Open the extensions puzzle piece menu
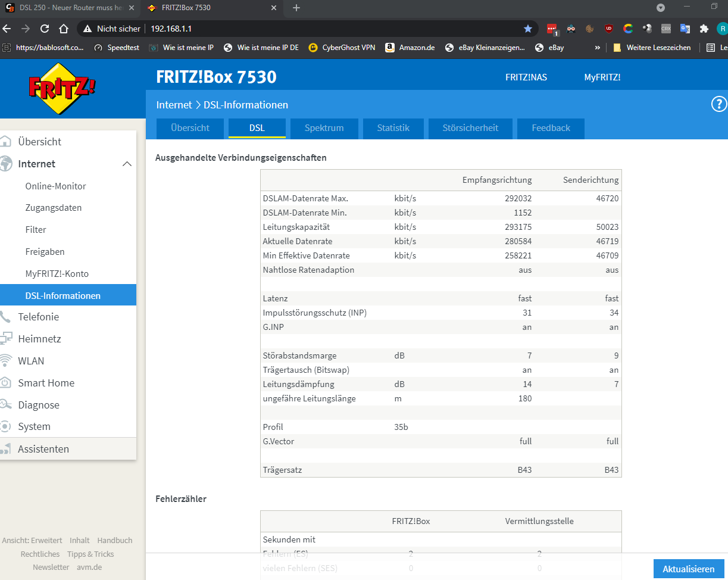 click(x=704, y=29)
